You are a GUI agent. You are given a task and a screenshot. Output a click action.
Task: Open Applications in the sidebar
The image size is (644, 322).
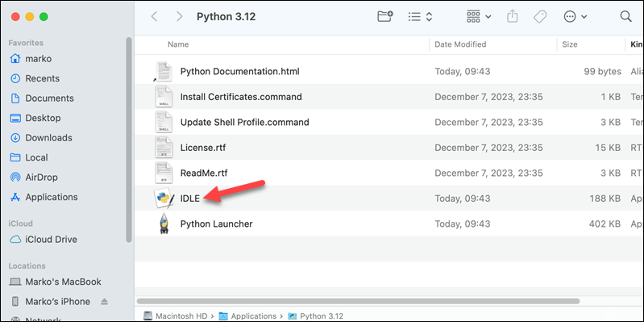pyautogui.click(x=44, y=197)
